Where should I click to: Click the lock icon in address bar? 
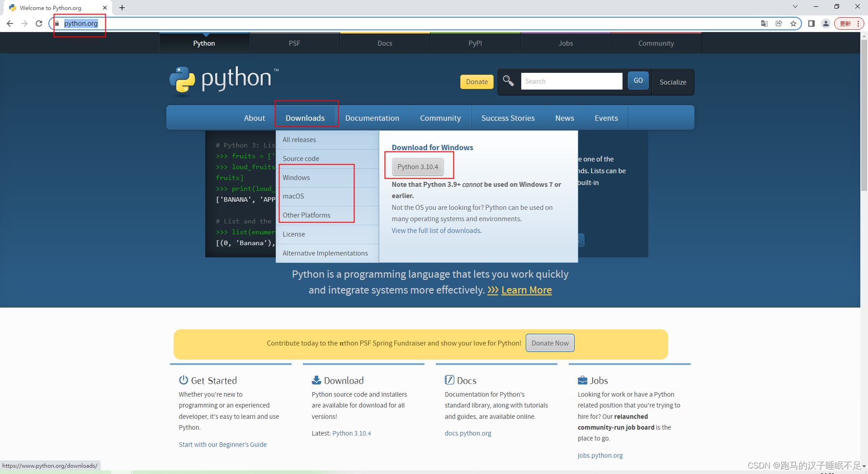pyautogui.click(x=57, y=24)
